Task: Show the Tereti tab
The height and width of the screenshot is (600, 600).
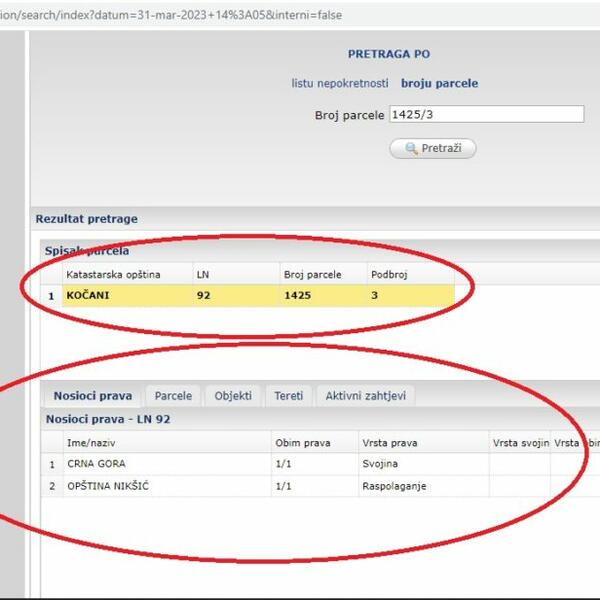Action: point(289,396)
